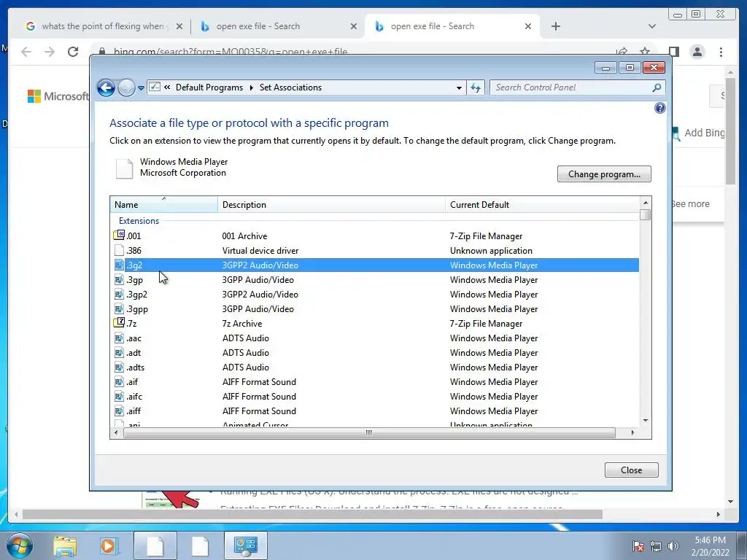Click the volume speaker tray icon

pyautogui.click(x=673, y=546)
